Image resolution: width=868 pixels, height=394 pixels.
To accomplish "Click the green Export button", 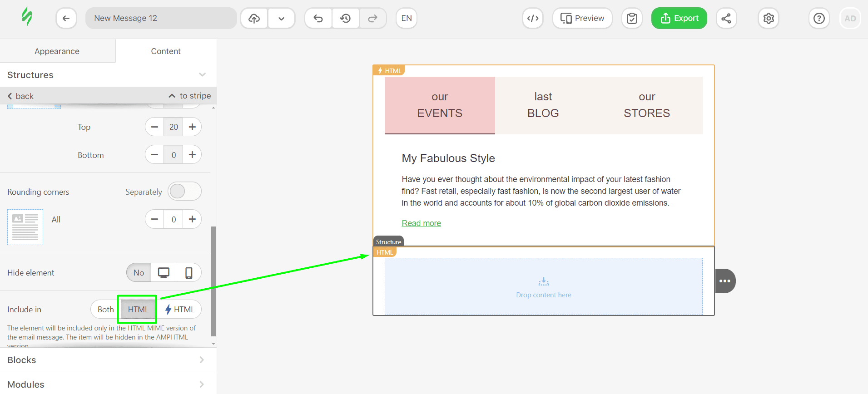I will [679, 18].
